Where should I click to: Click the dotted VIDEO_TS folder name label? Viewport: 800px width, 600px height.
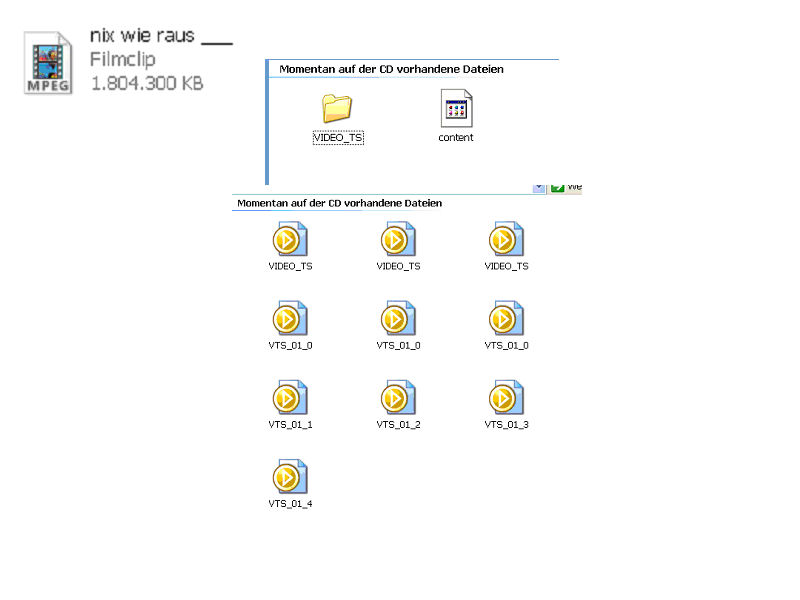[x=338, y=138]
